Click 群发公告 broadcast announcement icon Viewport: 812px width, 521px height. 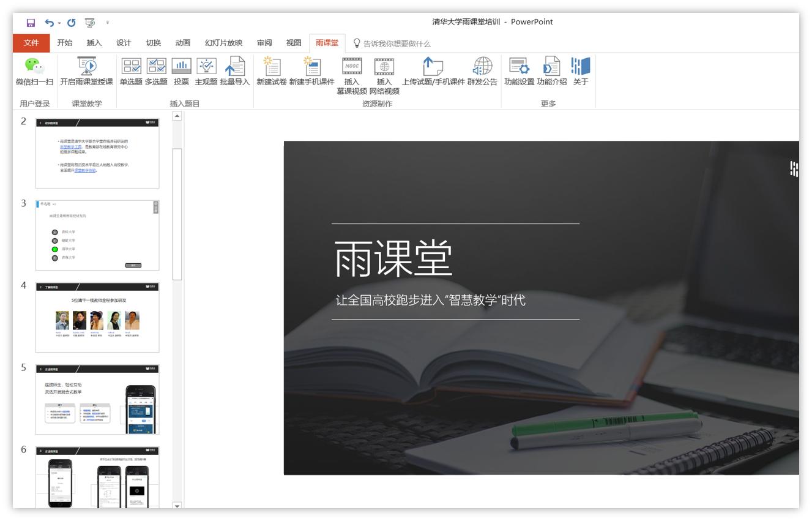coord(482,72)
